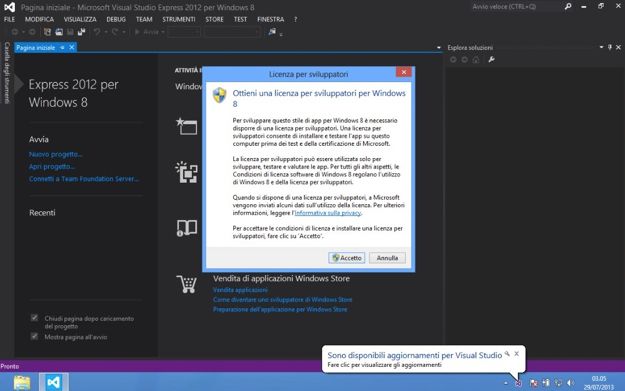
Task: Open Esplora soluzioni window position dropdown
Action: pos(601,47)
